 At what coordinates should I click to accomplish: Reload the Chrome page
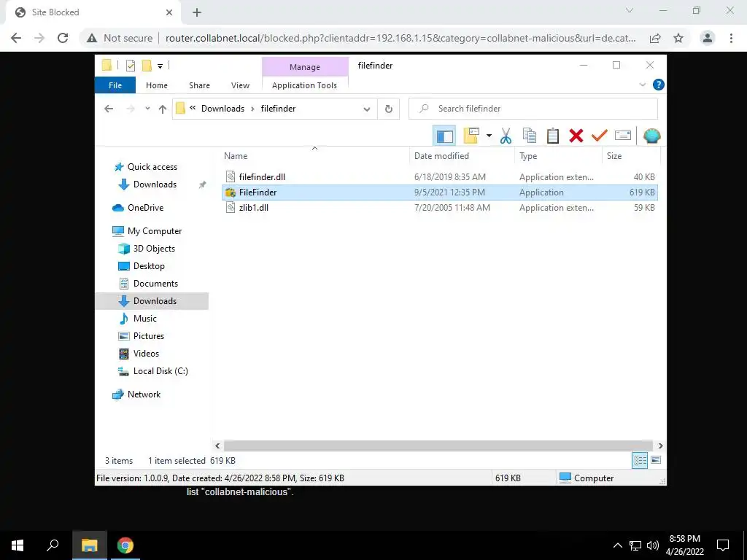[x=63, y=38]
